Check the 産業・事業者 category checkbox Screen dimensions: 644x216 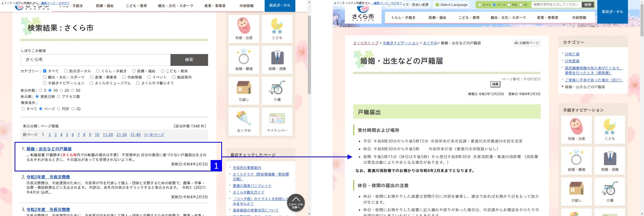click(91, 77)
